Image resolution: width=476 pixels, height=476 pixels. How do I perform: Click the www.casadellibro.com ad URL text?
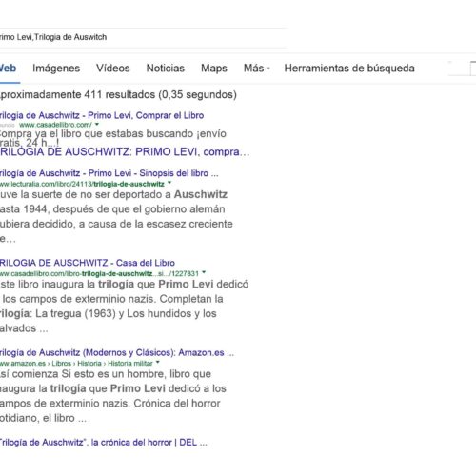[x=55, y=125]
